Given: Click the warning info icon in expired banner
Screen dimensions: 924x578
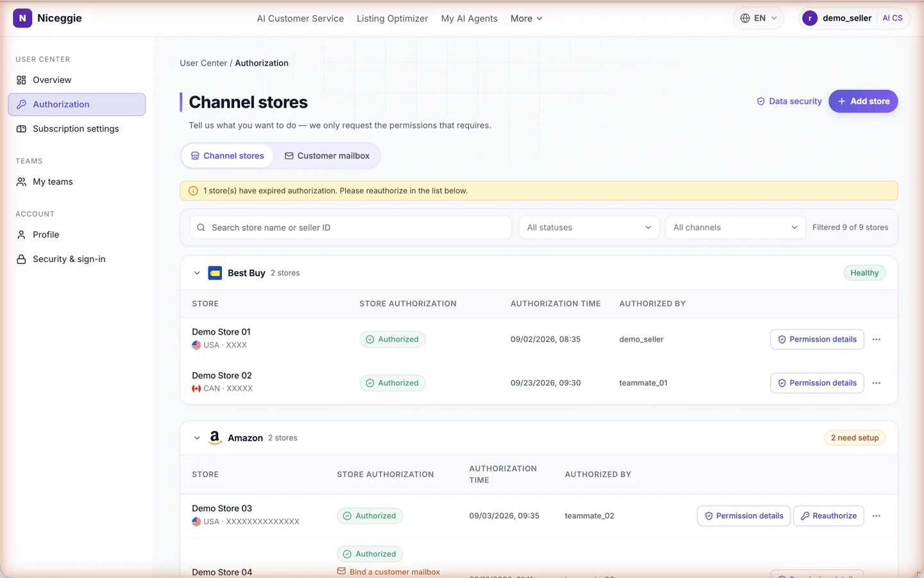Looking at the screenshot, I should click(193, 191).
